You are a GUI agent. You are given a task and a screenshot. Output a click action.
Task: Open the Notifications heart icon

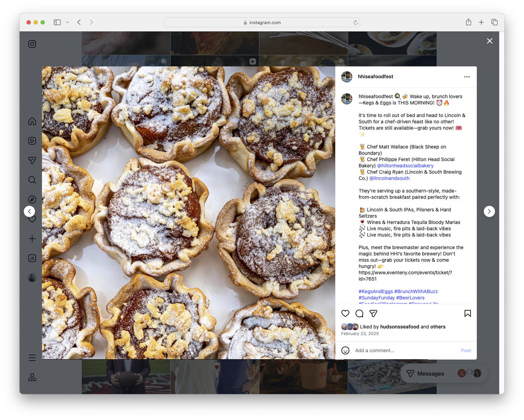pos(32,219)
